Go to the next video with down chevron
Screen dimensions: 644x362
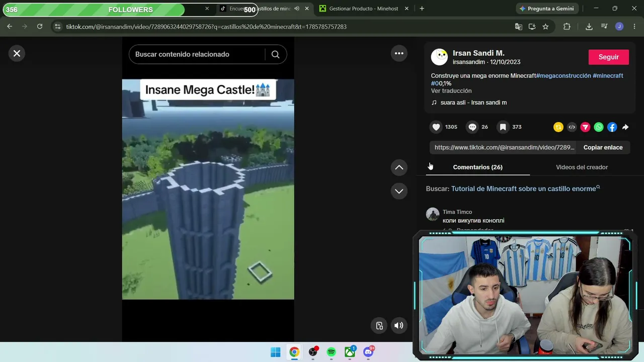pos(399,191)
